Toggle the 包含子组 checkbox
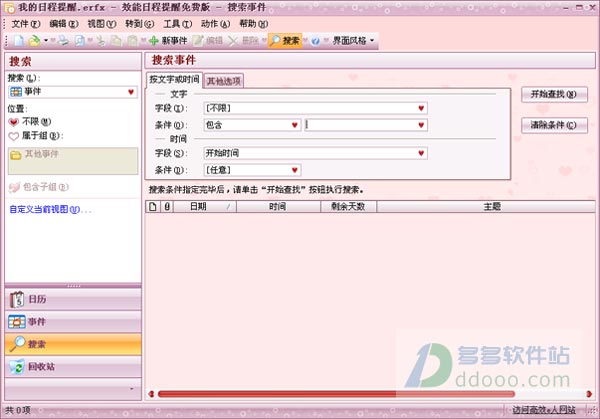 tap(38, 187)
